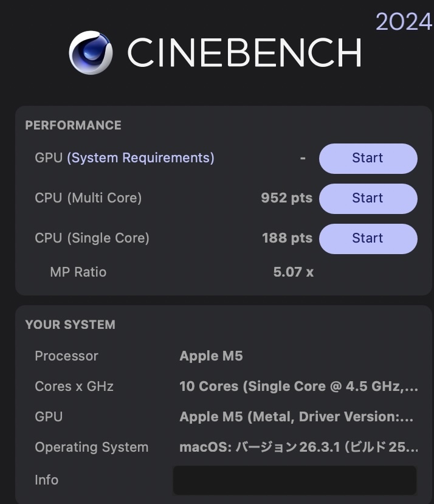Image resolution: width=434 pixels, height=504 pixels.
Task: Click the YOUR SYSTEM section header
Action: coord(69,325)
